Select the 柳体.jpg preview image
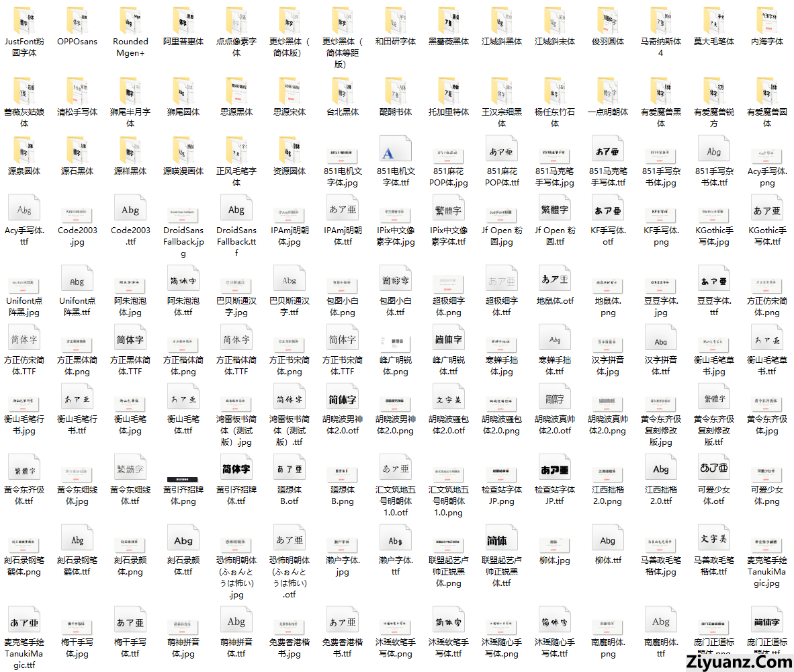 554,542
